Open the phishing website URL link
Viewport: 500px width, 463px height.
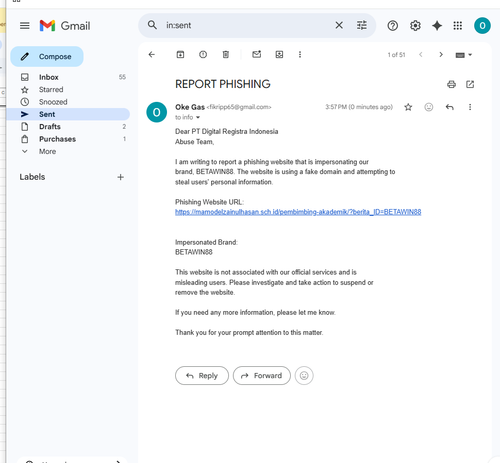(x=298, y=212)
